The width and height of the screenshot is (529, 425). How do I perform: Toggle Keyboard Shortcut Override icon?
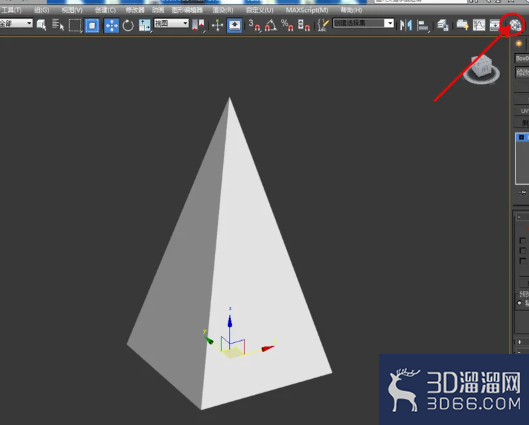click(x=234, y=25)
